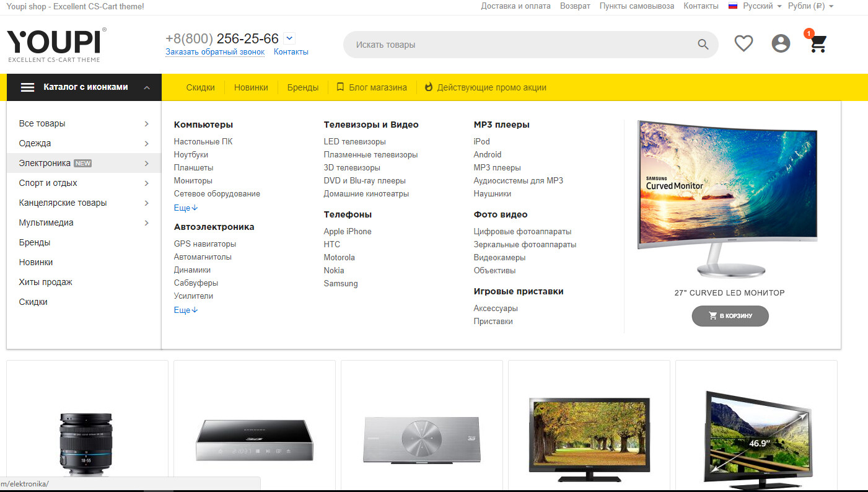Open the user account icon

[781, 43]
